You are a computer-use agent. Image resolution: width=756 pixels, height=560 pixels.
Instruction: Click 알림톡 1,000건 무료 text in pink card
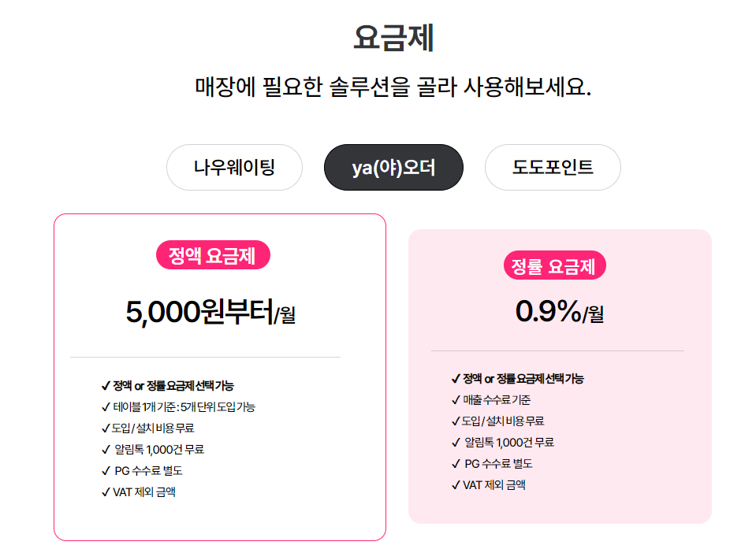click(509, 443)
